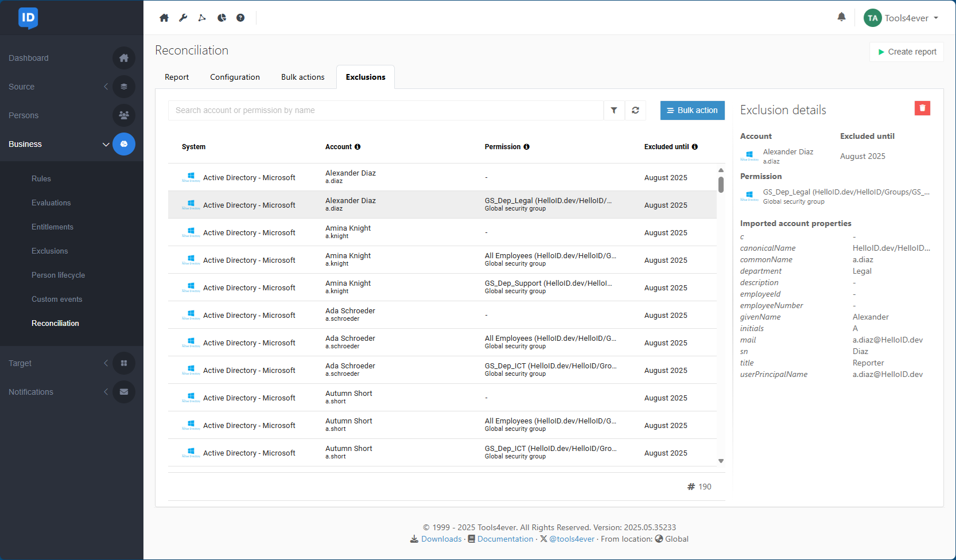The height and width of the screenshot is (560, 956).
Task: Click the table scrollbar down arrow
Action: tap(721, 461)
